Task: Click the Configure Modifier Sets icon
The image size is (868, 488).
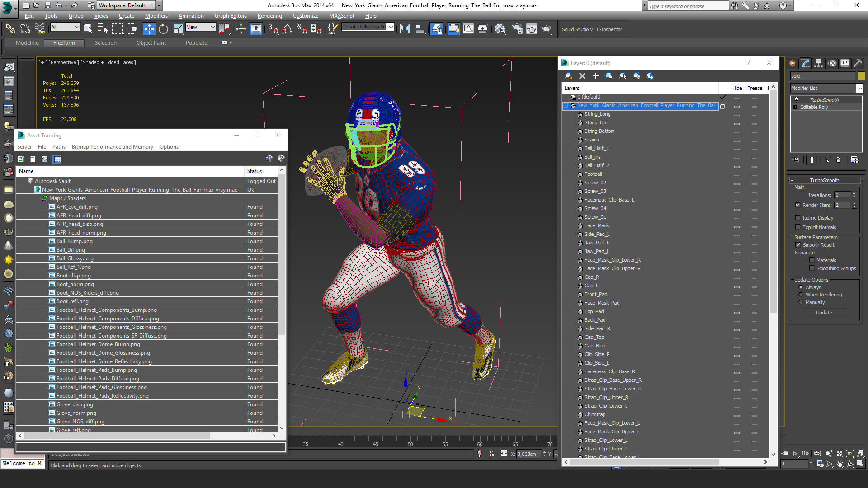Action: (x=854, y=160)
